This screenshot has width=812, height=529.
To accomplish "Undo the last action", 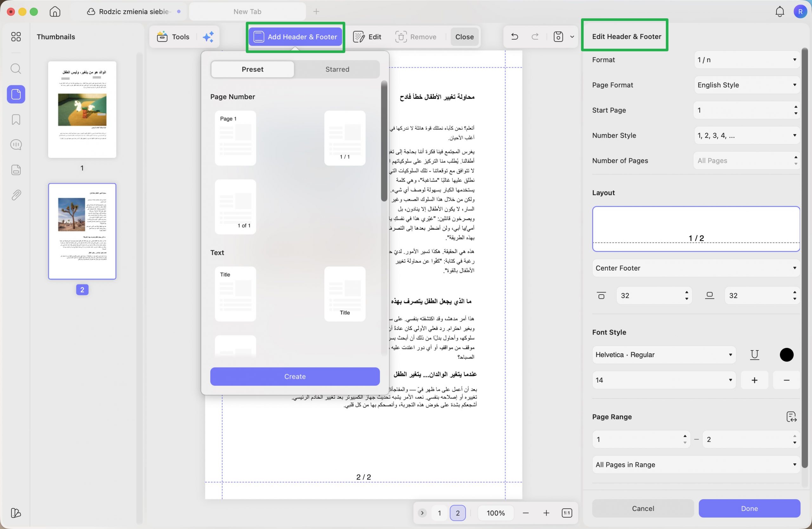I will 514,36.
